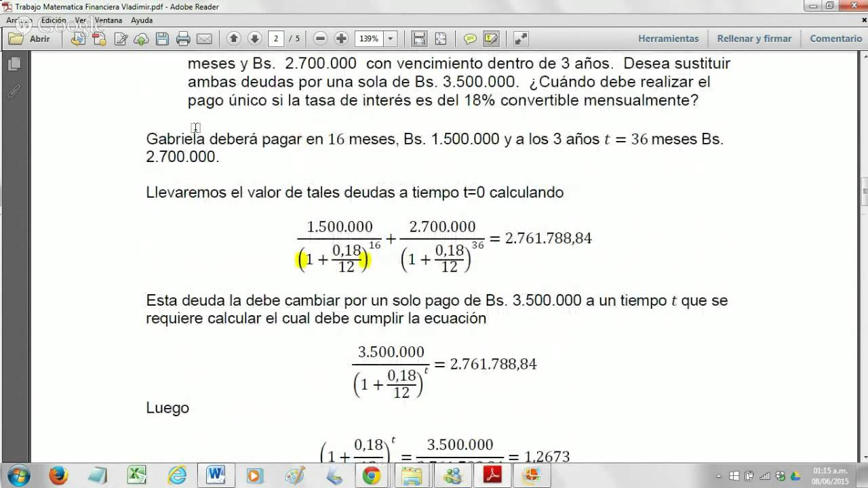Open Google Chrome from the taskbar

pyautogui.click(x=371, y=475)
